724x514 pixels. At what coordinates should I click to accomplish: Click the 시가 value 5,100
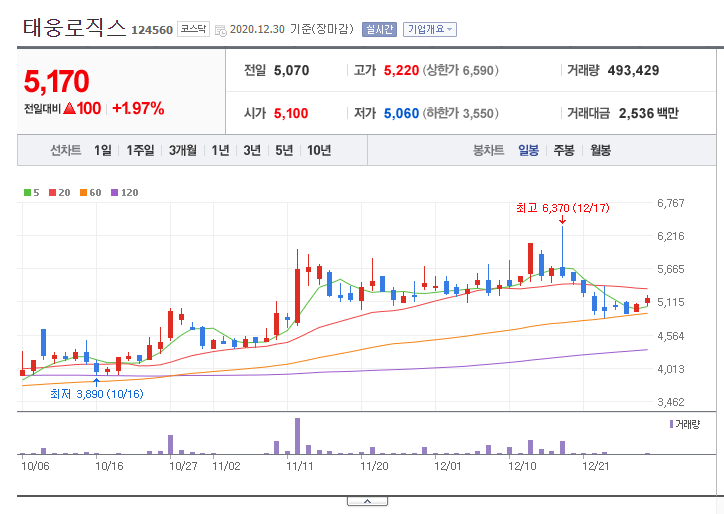coord(291,113)
